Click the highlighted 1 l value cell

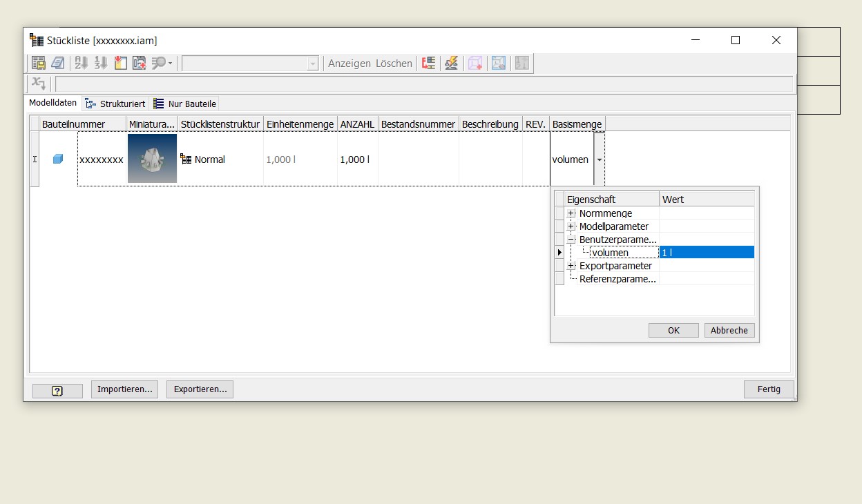(707, 253)
